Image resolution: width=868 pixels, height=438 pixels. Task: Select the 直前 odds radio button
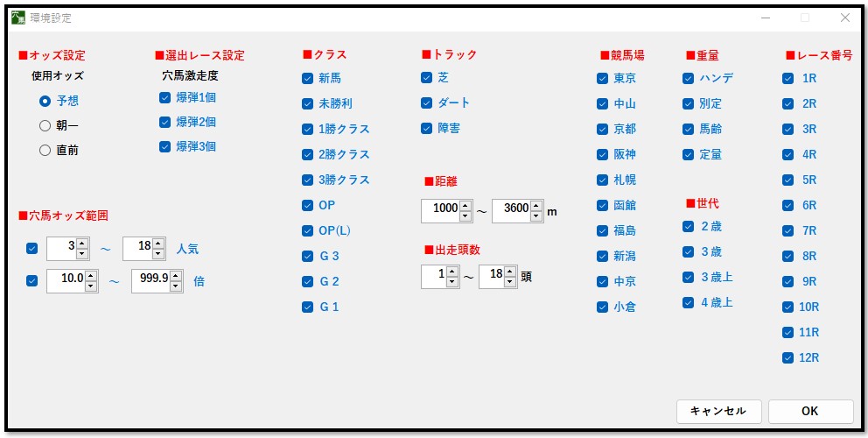(45, 151)
